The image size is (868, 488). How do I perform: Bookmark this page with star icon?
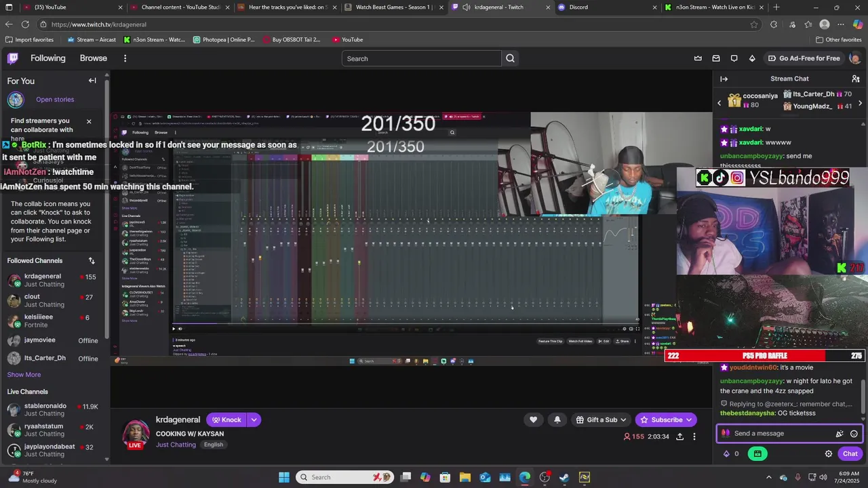[753, 24]
